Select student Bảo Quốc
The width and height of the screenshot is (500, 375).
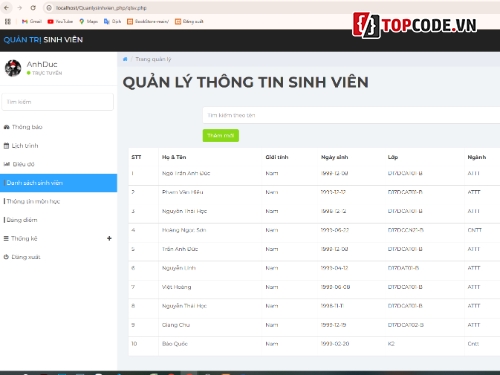pyautogui.click(x=175, y=344)
